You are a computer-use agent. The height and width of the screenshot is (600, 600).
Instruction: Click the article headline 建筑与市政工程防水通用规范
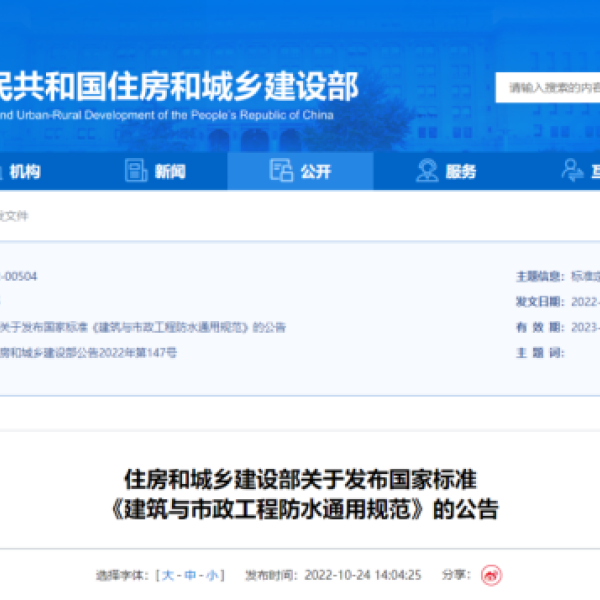(x=267, y=509)
